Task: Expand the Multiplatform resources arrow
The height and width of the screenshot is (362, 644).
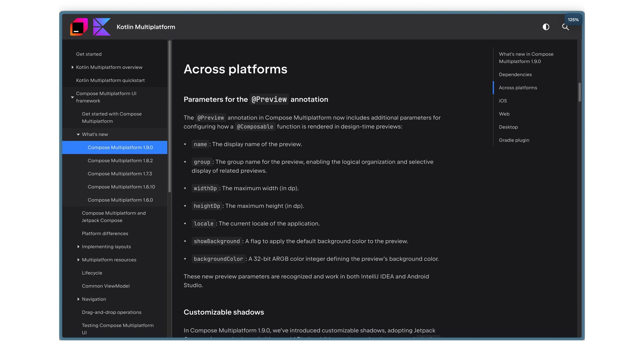Action: click(x=78, y=260)
